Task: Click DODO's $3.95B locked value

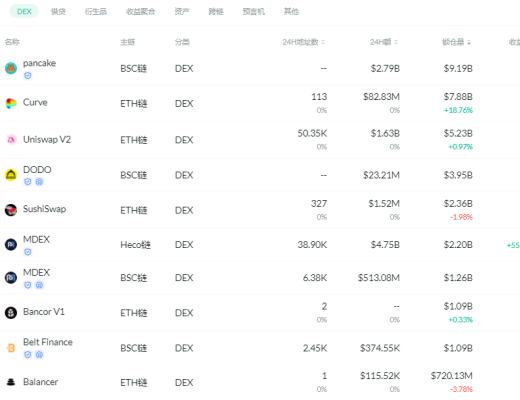Action: click(x=458, y=175)
